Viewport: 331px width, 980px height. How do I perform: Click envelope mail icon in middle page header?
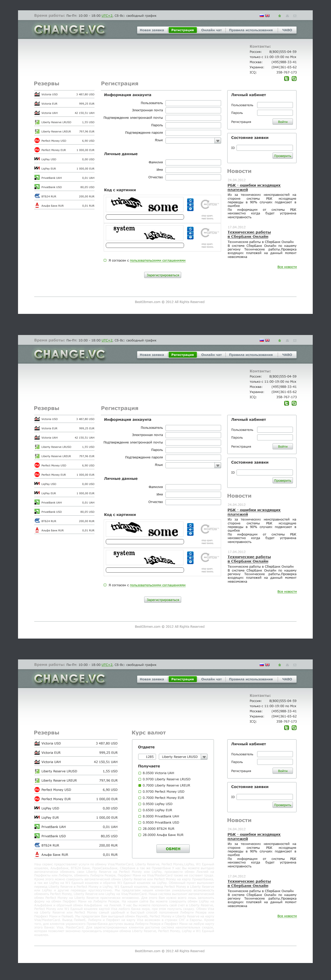(295, 340)
